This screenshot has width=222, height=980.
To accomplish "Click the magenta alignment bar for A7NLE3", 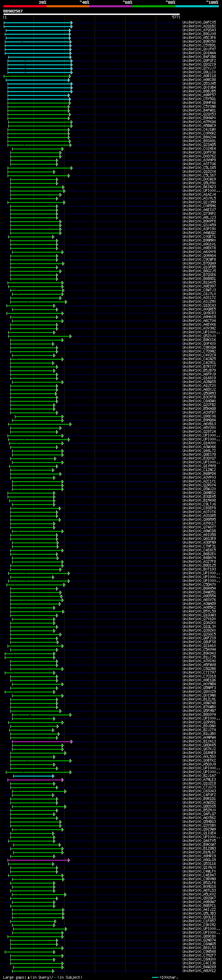I will tap(36, 780).
